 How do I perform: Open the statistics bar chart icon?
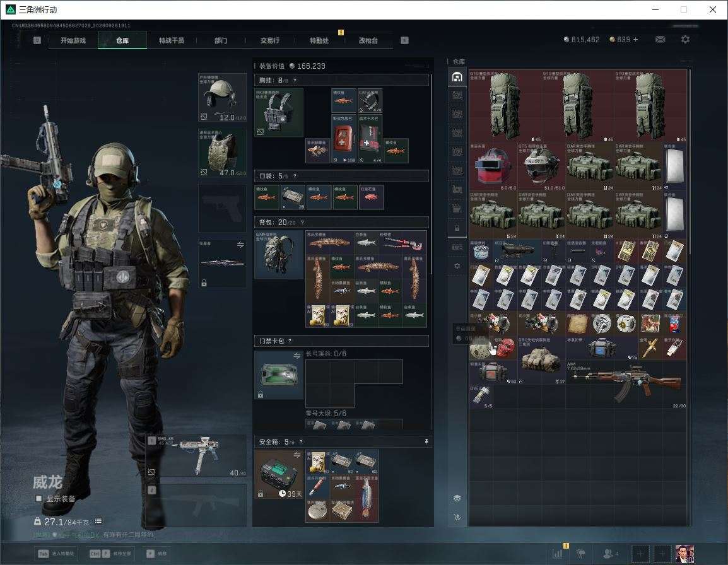[557, 554]
